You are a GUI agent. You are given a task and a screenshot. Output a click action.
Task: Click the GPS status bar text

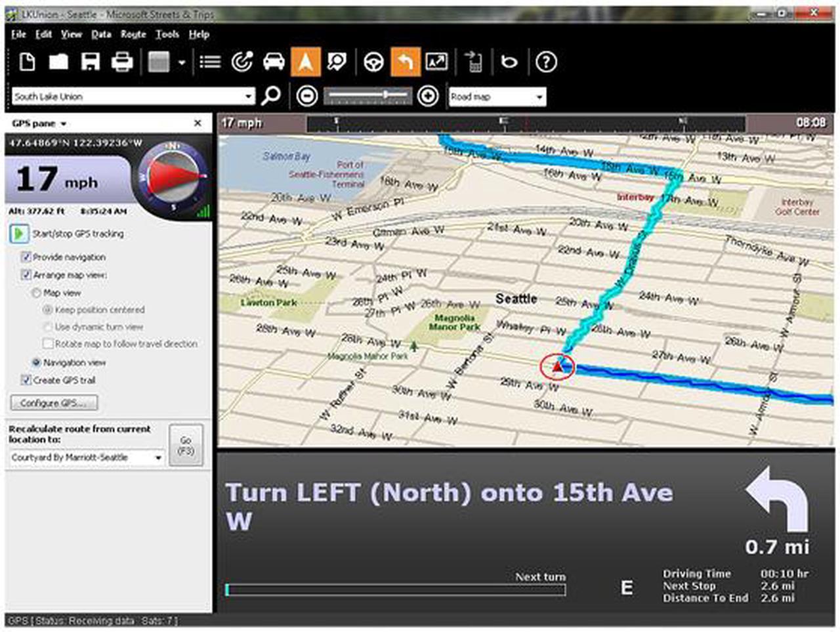tap(93, 621)
